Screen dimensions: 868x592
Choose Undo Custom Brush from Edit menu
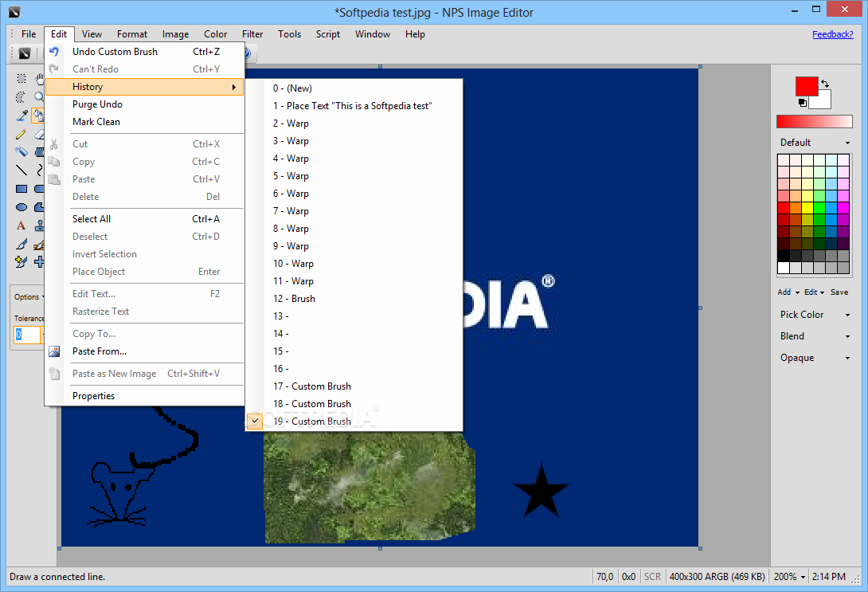(144, 52)
